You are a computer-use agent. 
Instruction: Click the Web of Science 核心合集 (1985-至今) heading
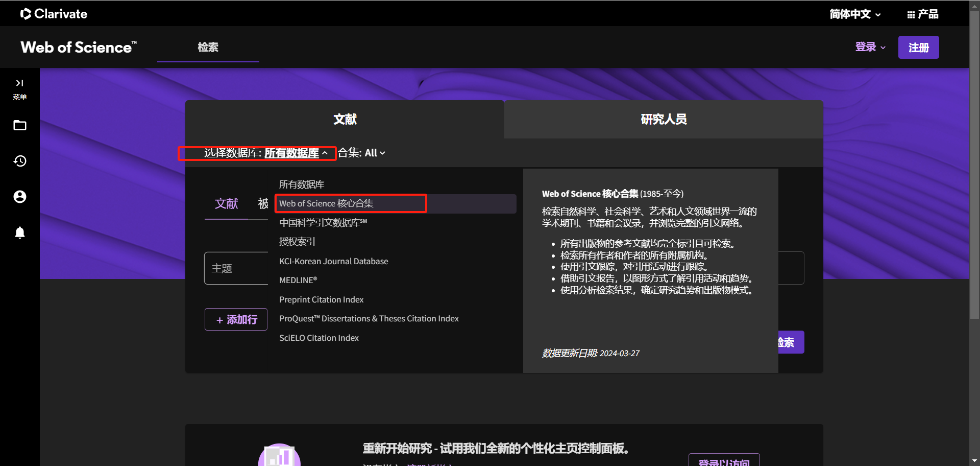coord(612,194)
